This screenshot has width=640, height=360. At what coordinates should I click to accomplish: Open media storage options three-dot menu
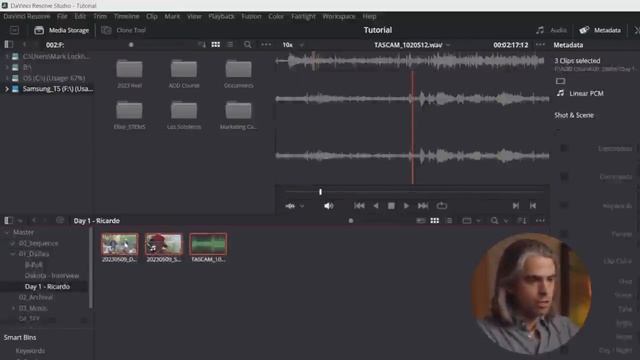(266, 44)
